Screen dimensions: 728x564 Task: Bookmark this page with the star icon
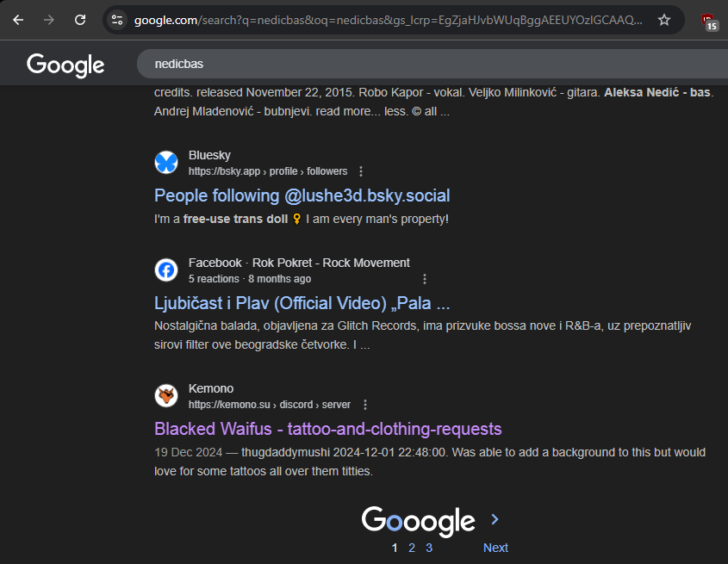click(x=664, y=20)
